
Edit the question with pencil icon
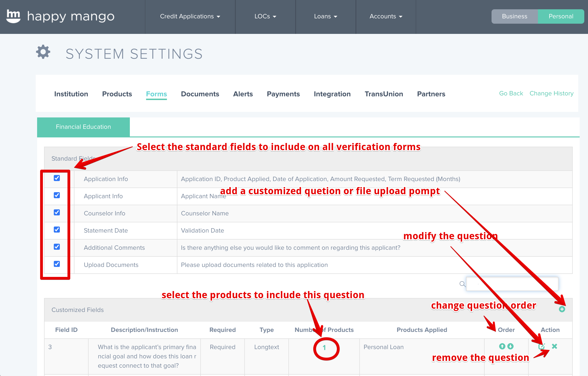(x=541, y=346)
